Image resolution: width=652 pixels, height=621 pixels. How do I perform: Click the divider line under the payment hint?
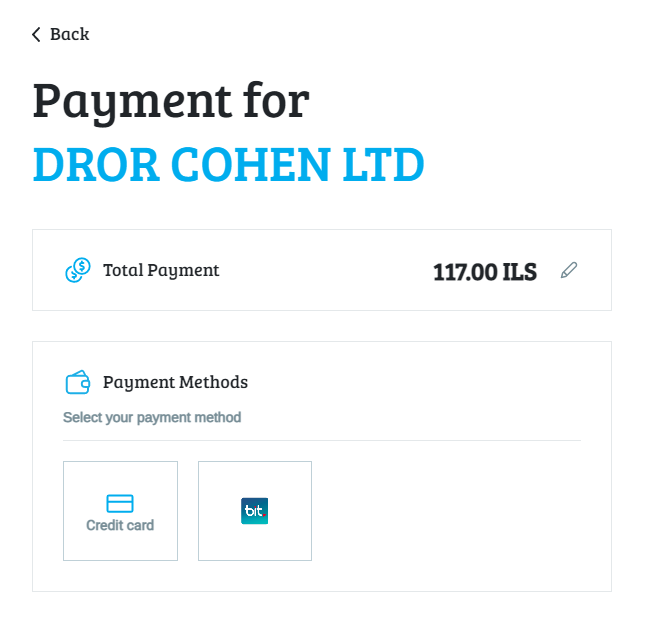coord(322,440)
